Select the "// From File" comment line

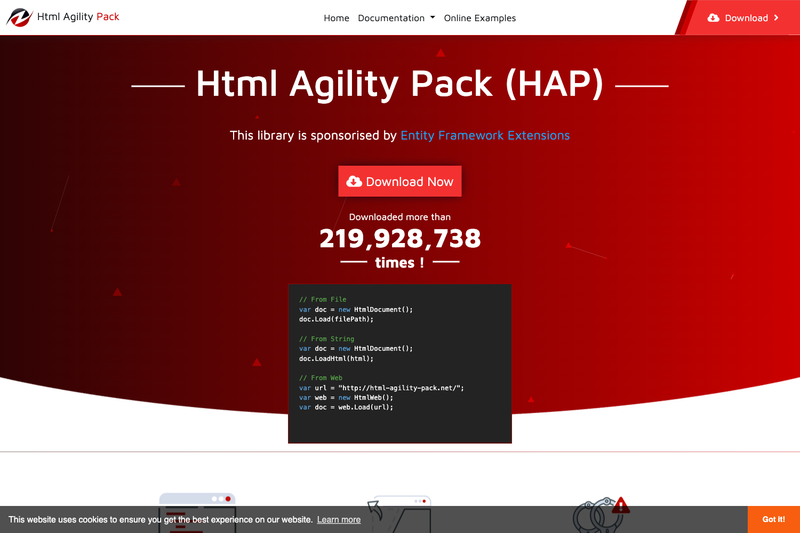pyautogui.click(x=322, y=299)
